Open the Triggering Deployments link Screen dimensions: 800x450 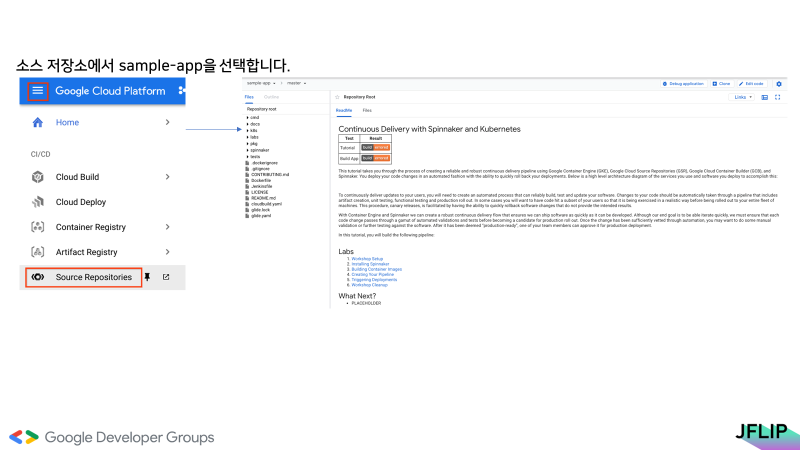pos(374,280)
